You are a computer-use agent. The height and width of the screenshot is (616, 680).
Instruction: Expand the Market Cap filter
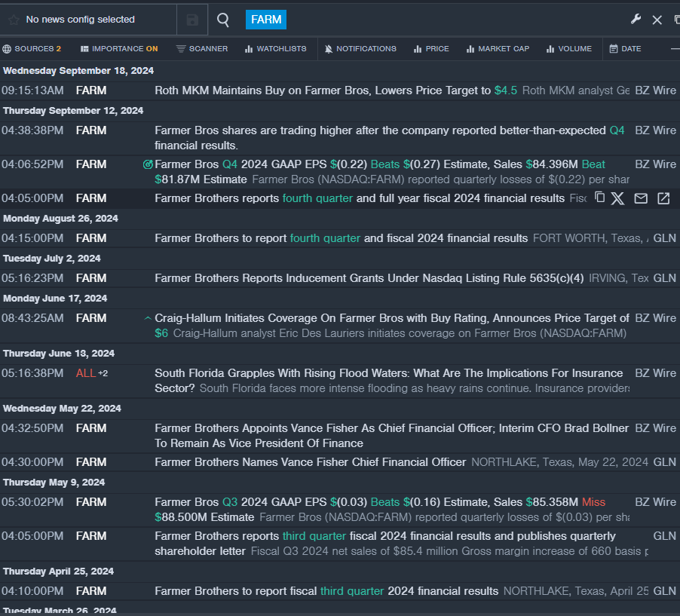click(x=497, y=49)
